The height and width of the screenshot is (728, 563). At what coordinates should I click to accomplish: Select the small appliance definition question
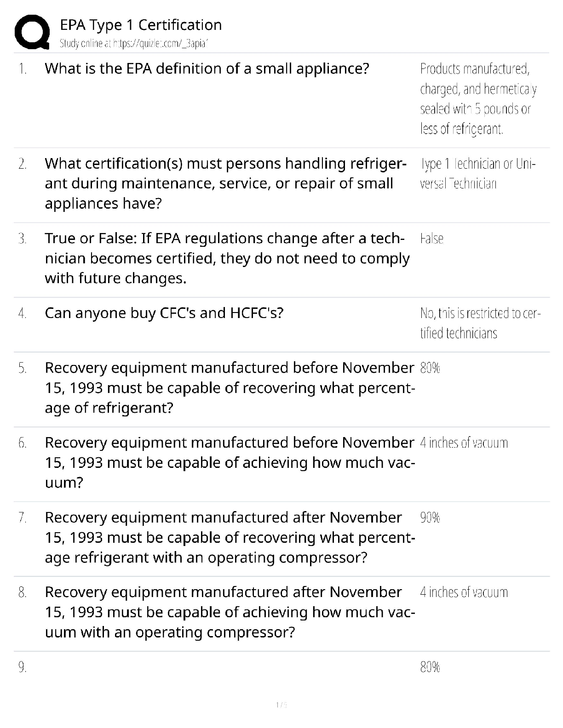[207, 68]
